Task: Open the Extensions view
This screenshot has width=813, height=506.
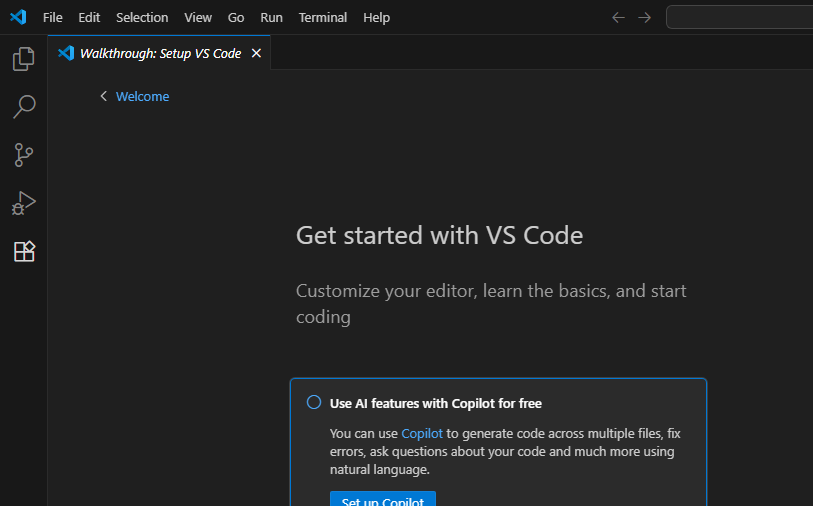Action: coord(23,251)
